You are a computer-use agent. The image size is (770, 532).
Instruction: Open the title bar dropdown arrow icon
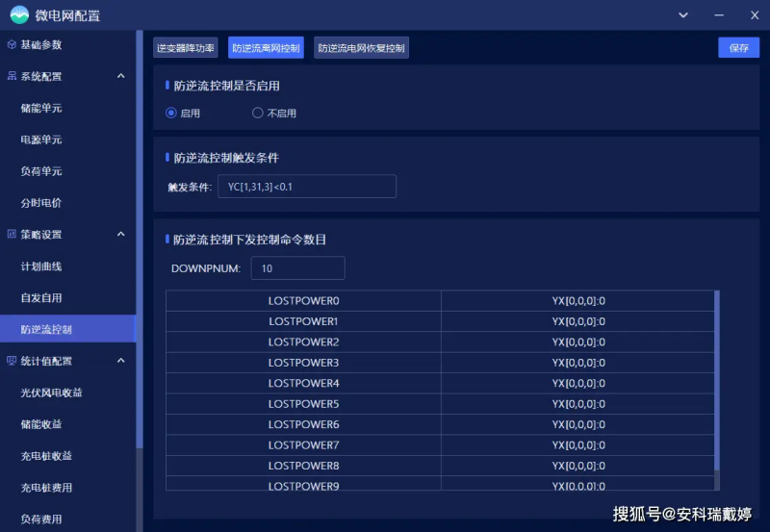[684, 15]
